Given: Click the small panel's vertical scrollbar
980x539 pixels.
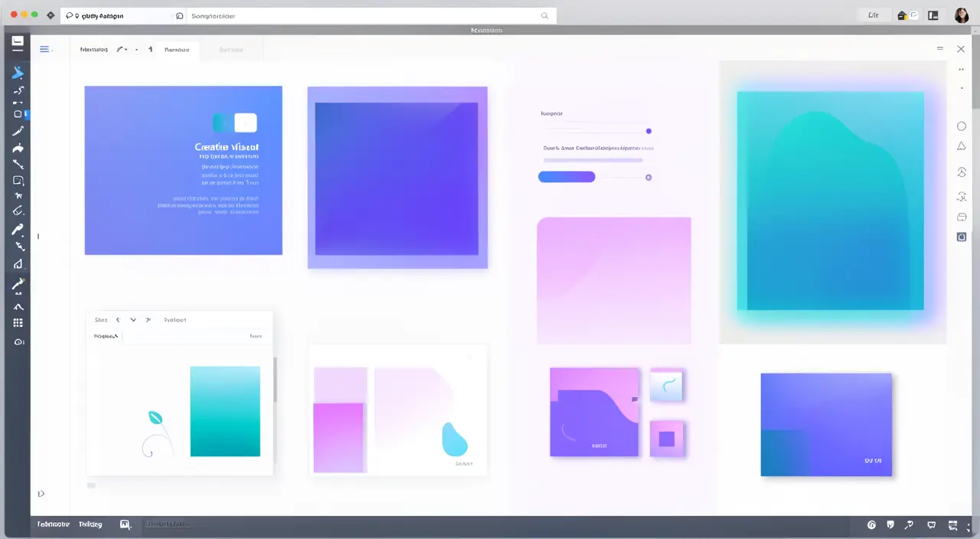Looking at the screenshot, I should 275,379.
